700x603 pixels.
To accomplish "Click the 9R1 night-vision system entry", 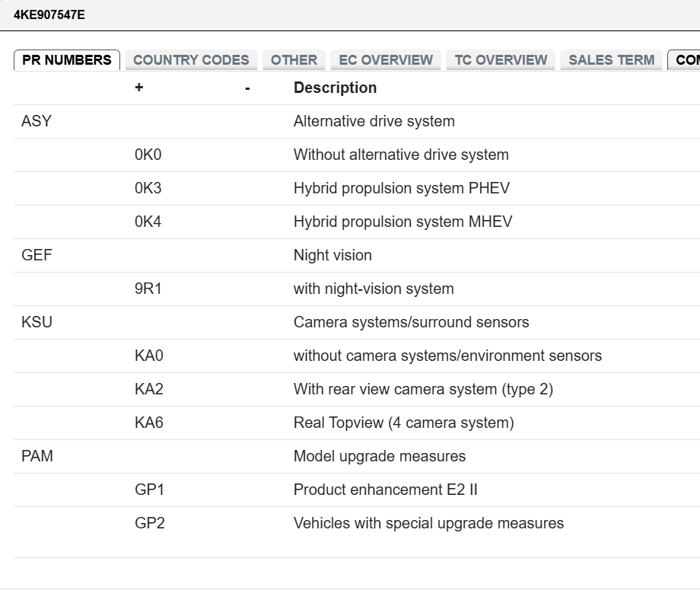I will pos(357,289).
